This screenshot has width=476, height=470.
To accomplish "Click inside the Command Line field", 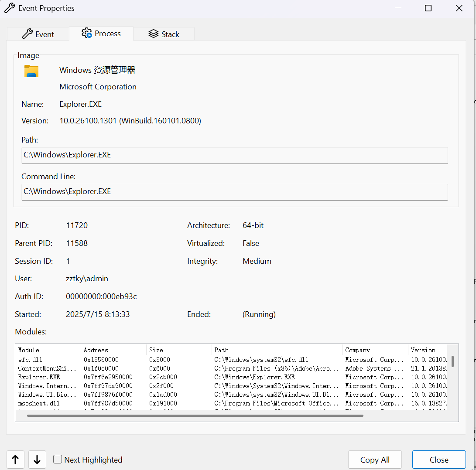I will pyautogui.click(x=234, y=192).
